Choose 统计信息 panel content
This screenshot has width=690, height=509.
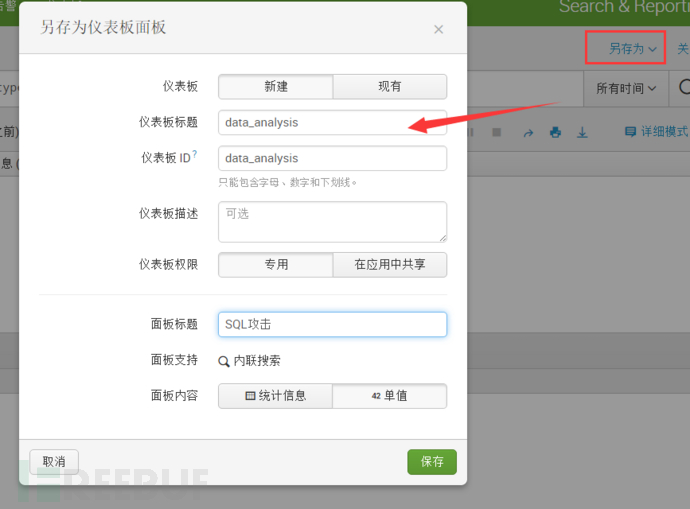tap(276, 396)
